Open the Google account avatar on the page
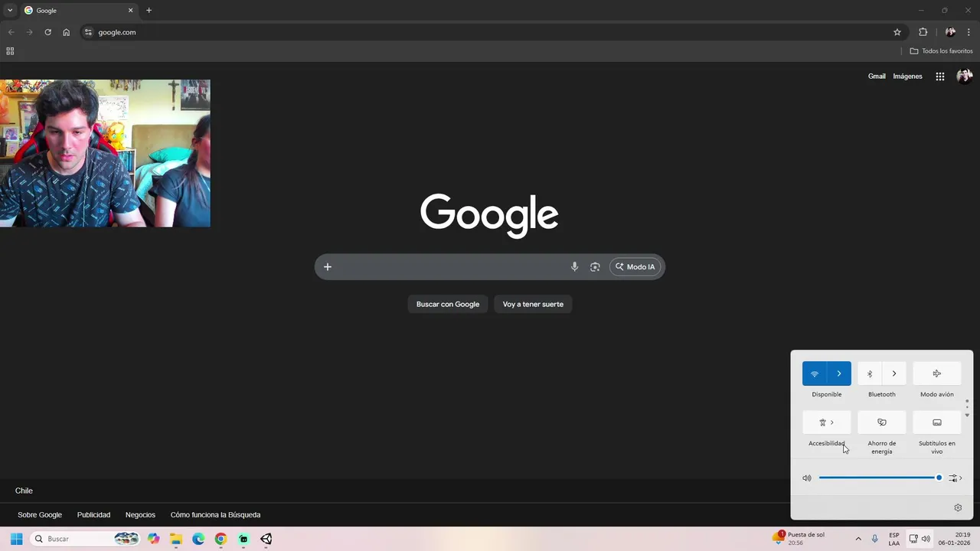The image size is (980, 551). click(965, 77)
